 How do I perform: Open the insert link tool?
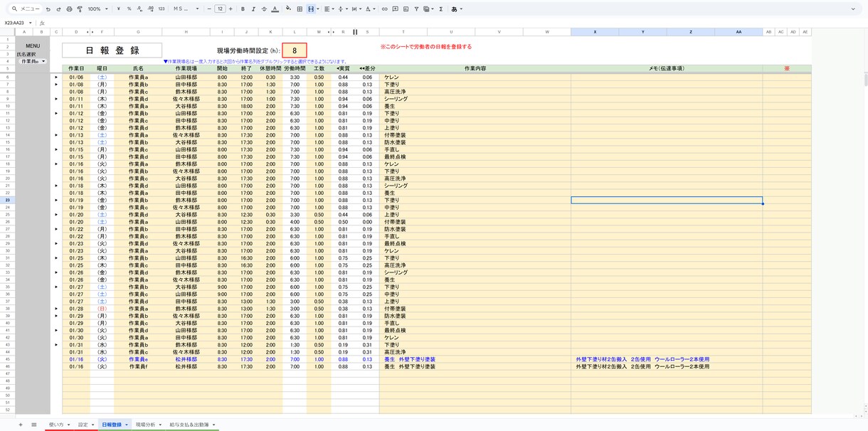coord(385,9)
